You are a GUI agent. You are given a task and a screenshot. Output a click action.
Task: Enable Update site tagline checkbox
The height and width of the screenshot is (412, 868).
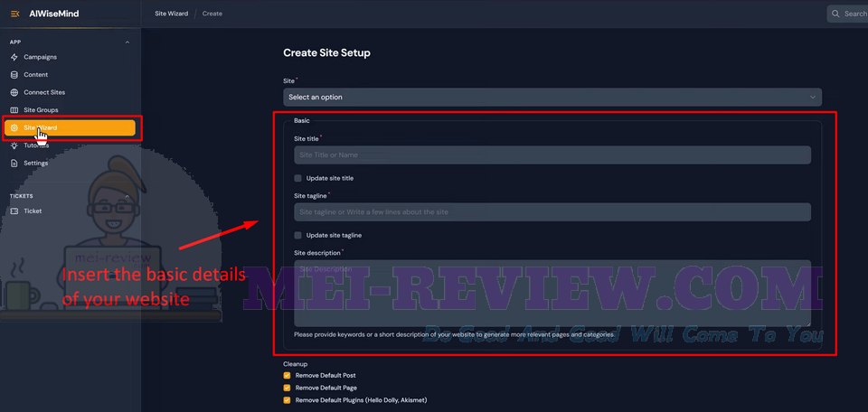297,235
